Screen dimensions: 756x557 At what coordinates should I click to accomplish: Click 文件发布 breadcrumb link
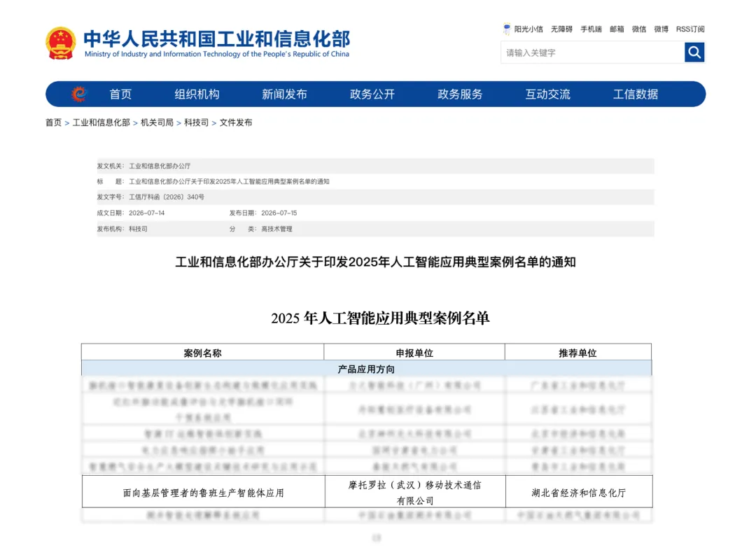pyautogui.click(x=236, y=122)
